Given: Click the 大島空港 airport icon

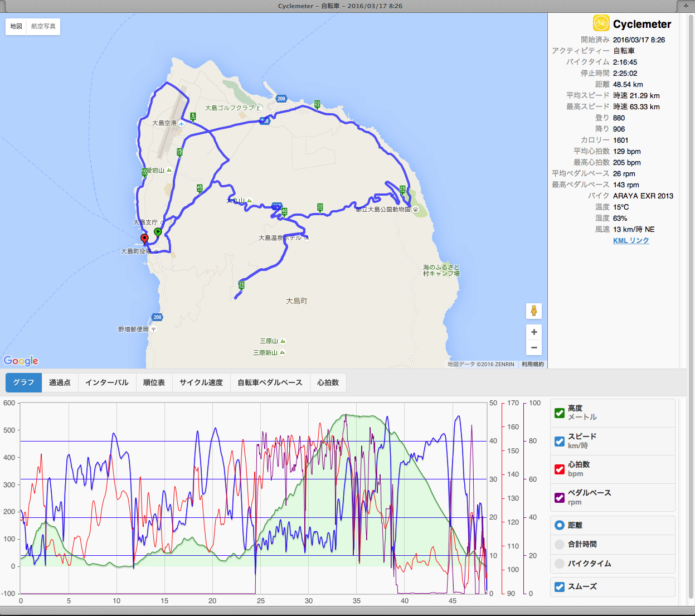Looking at the screenshot, I should (182, 123).
